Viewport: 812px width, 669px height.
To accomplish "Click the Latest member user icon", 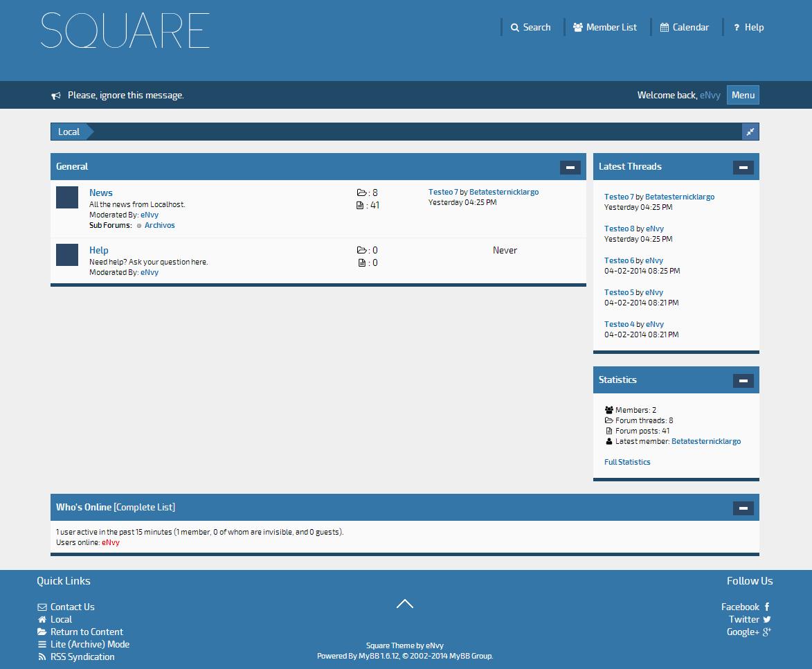I will coord(609,442).
